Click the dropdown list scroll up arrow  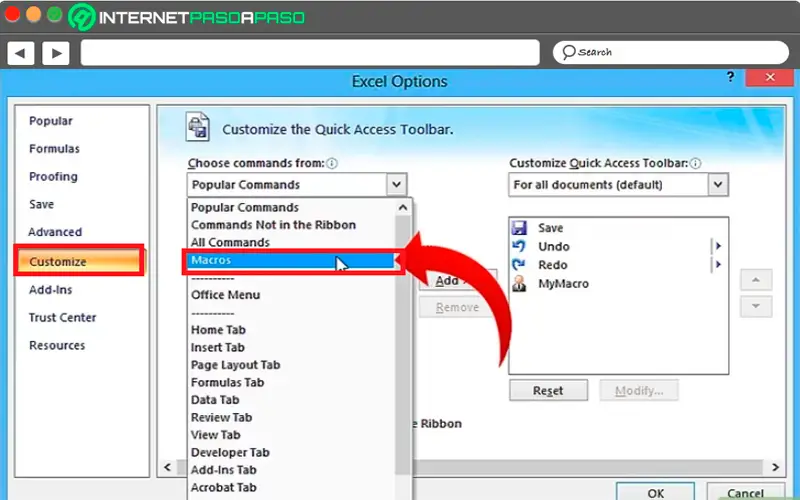click(403, 208)
